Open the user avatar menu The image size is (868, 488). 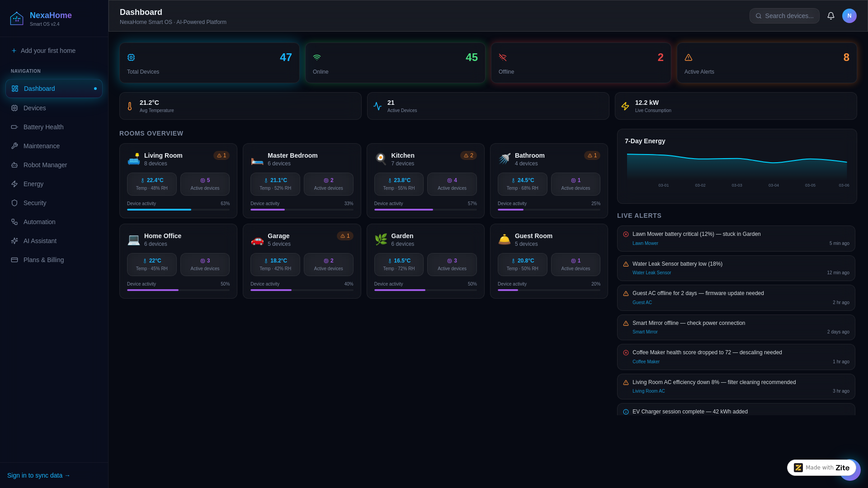(849, 16)
